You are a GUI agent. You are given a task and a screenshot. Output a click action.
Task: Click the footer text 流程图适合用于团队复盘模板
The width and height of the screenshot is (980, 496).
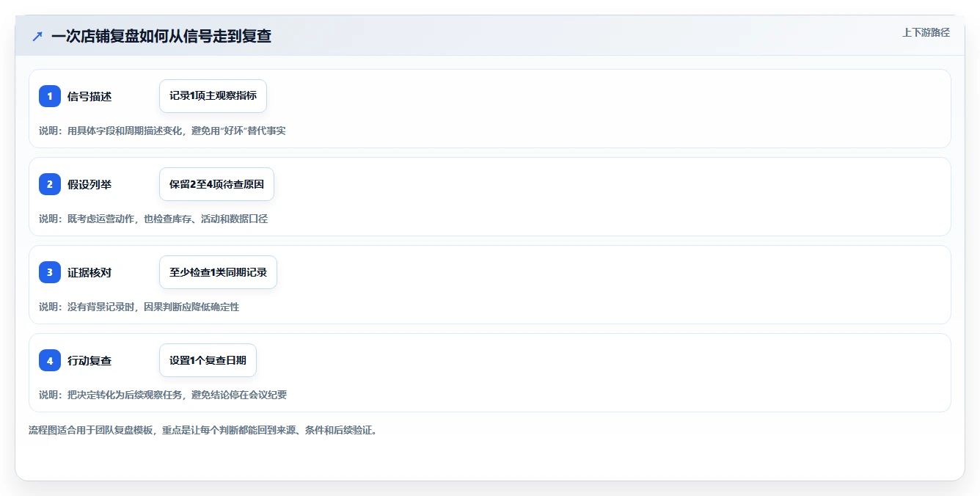202,430
